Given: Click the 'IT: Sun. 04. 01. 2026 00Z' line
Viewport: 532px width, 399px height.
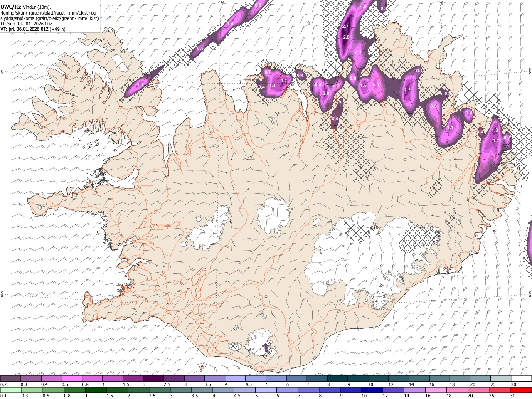Looking at the screenshot, I should click(27, 24).
